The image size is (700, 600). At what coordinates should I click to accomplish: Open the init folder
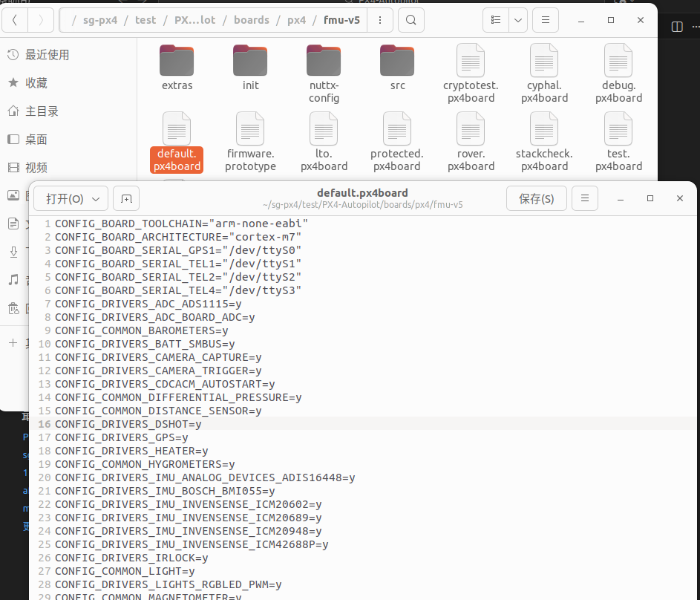click(250, 68)
